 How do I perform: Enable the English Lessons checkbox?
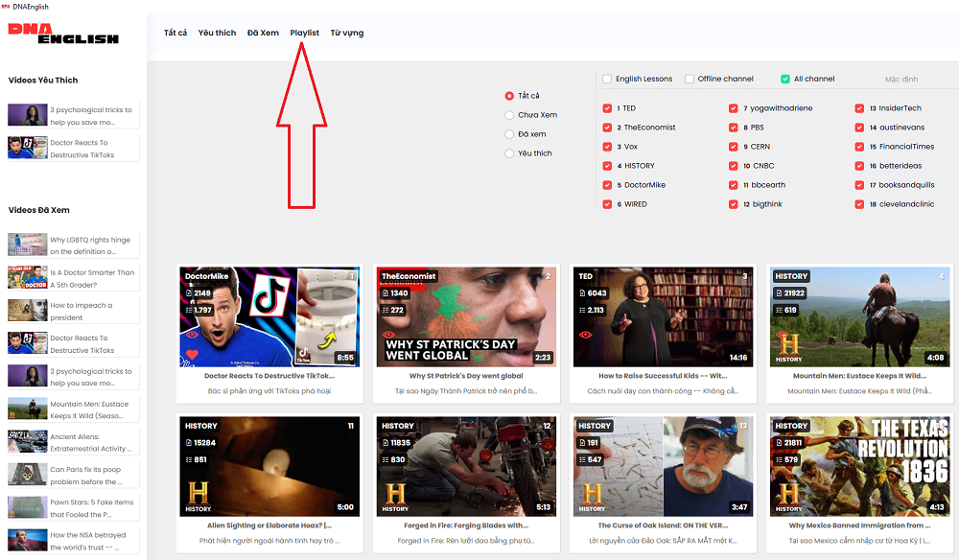coord(608,80)
